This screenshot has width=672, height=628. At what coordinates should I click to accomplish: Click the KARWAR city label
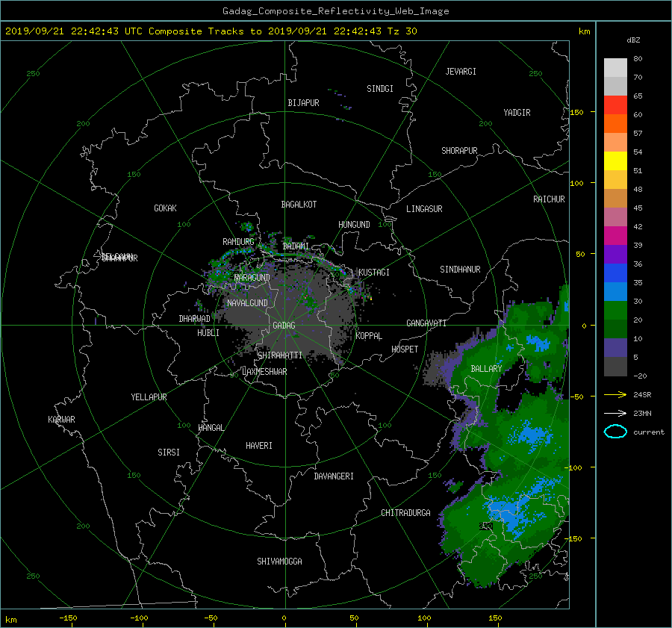coord(61,420)
